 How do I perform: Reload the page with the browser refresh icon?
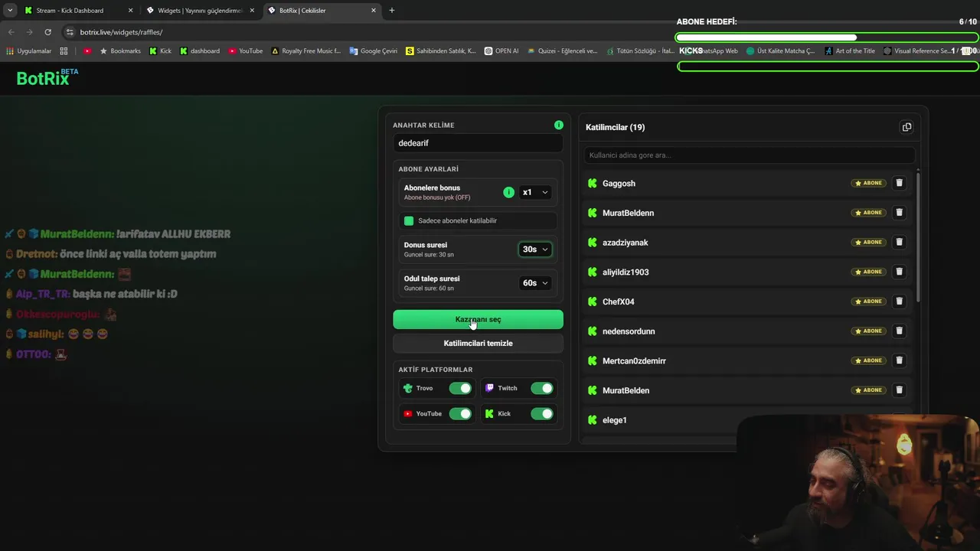coord(47,32)
